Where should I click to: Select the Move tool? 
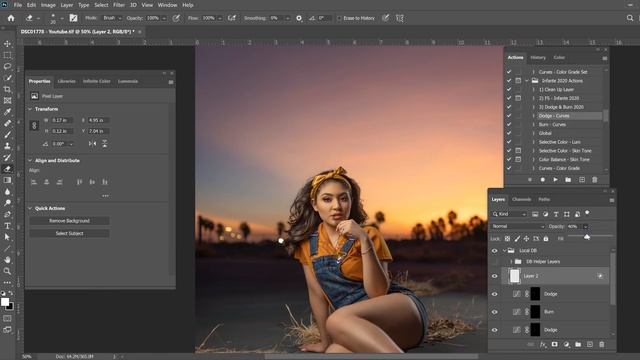[7, 44]
